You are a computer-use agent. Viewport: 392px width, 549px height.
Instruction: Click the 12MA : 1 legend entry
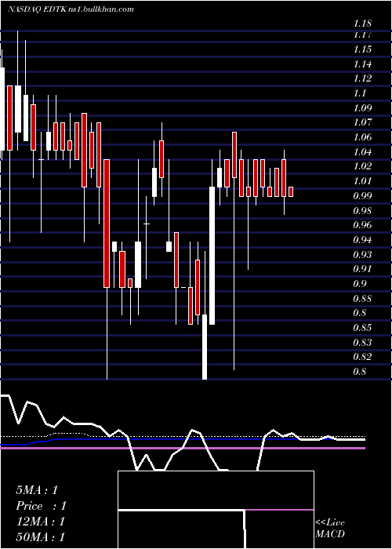[40, 522]
